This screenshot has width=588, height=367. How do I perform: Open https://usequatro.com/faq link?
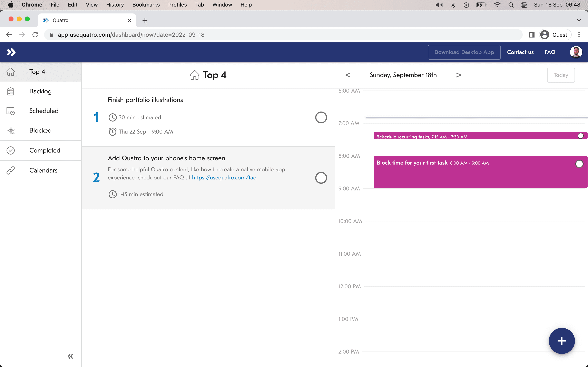pos(224,177)
